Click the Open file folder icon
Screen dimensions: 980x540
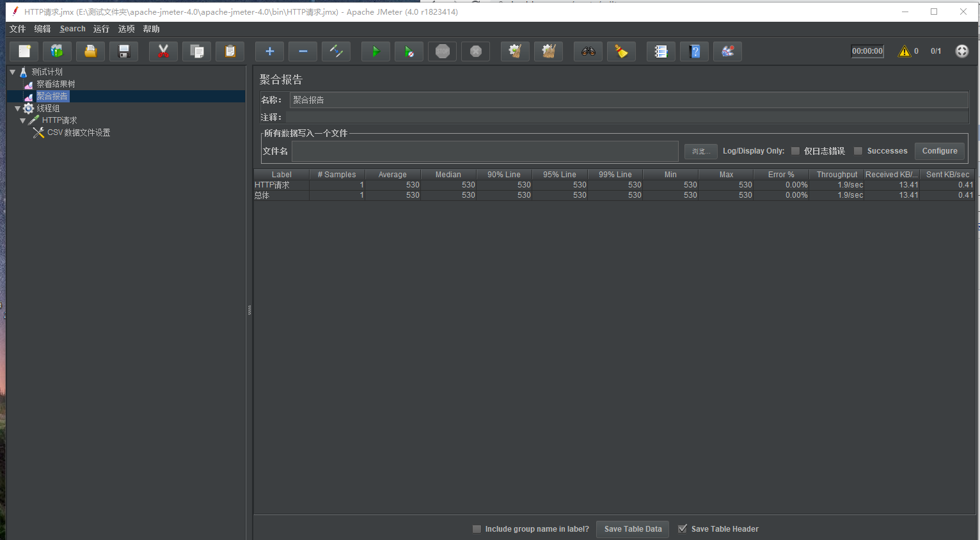(x=90, y=51)
